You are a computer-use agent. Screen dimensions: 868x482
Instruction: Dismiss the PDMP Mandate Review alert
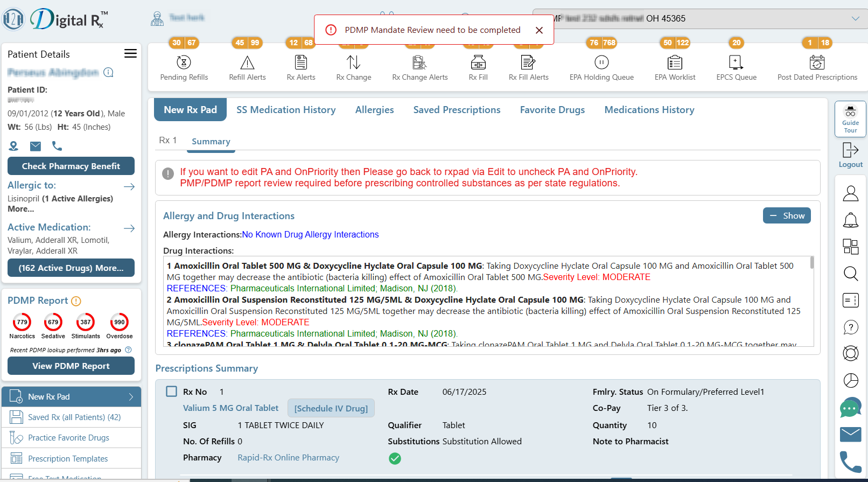(539, 30)
